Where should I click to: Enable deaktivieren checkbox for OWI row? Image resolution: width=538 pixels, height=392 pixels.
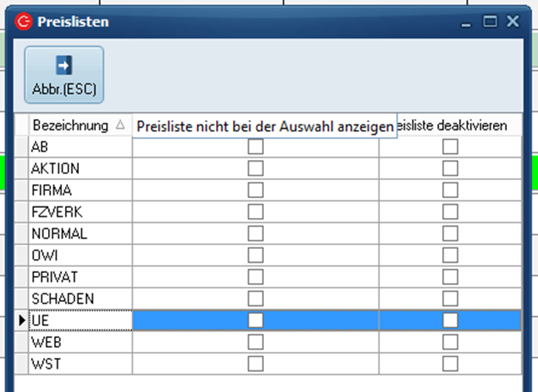450,255
